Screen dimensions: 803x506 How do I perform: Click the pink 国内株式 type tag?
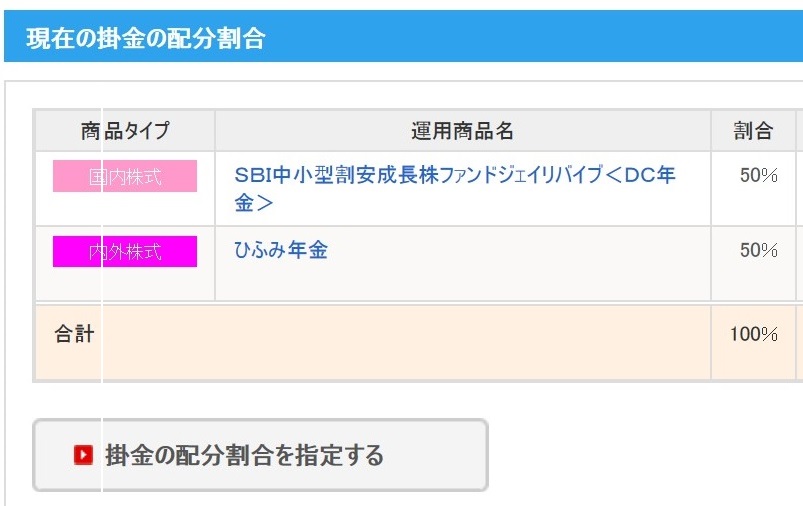(125, 177)
